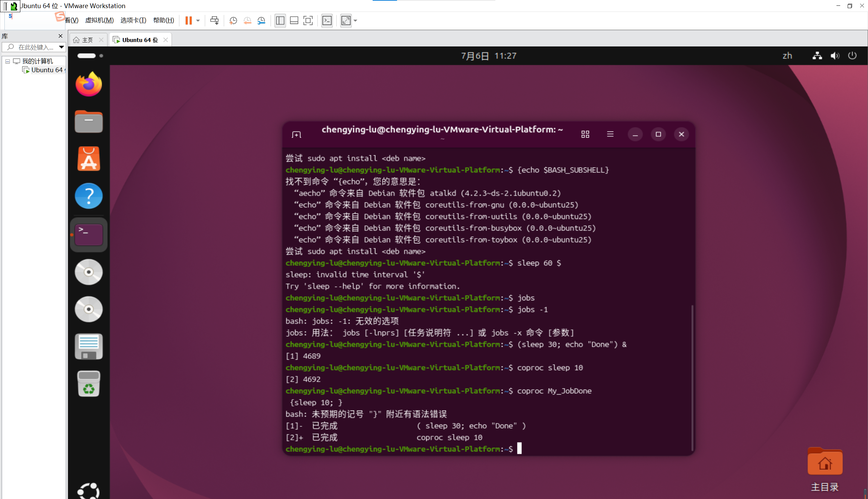Take a snapshot of the virtual machine

233,21
